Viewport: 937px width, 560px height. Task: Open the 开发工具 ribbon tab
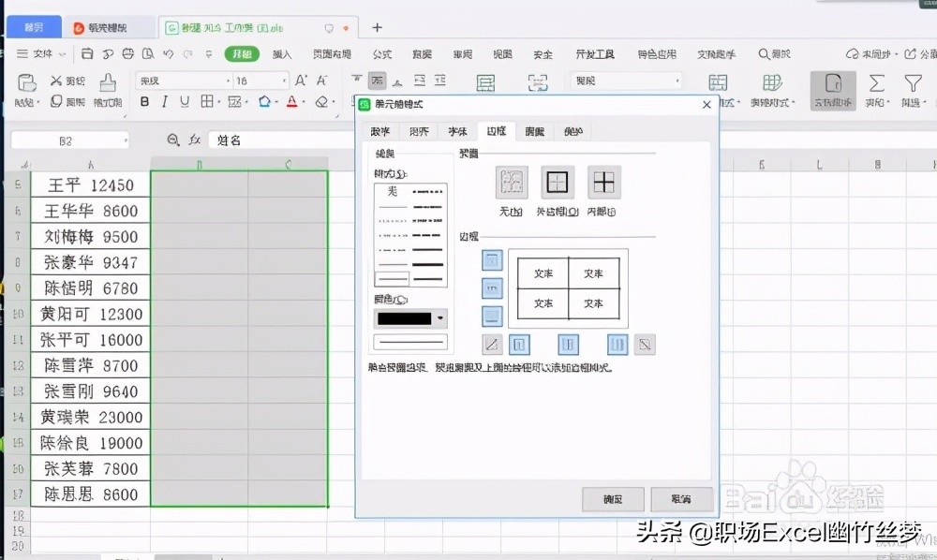(x=595, y=54)
